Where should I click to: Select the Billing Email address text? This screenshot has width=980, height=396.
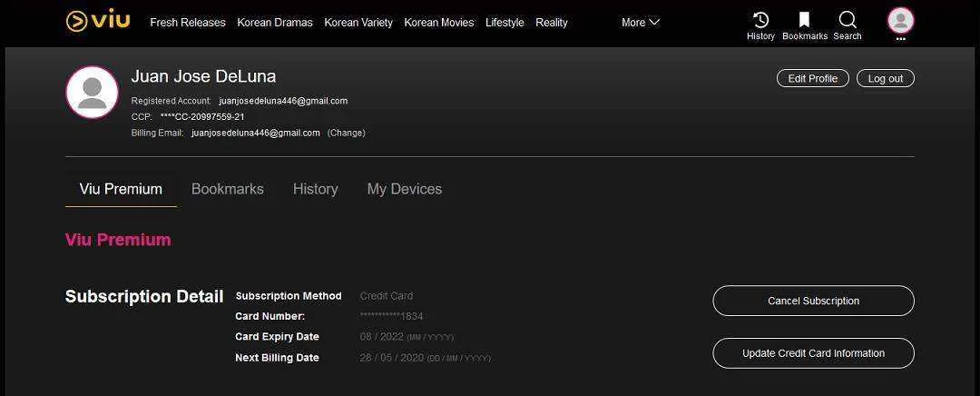point(256,133)
